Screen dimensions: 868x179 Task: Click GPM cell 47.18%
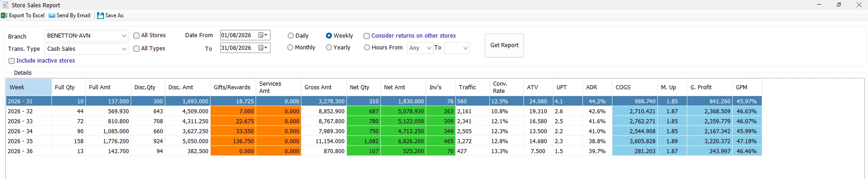point(747,141)
